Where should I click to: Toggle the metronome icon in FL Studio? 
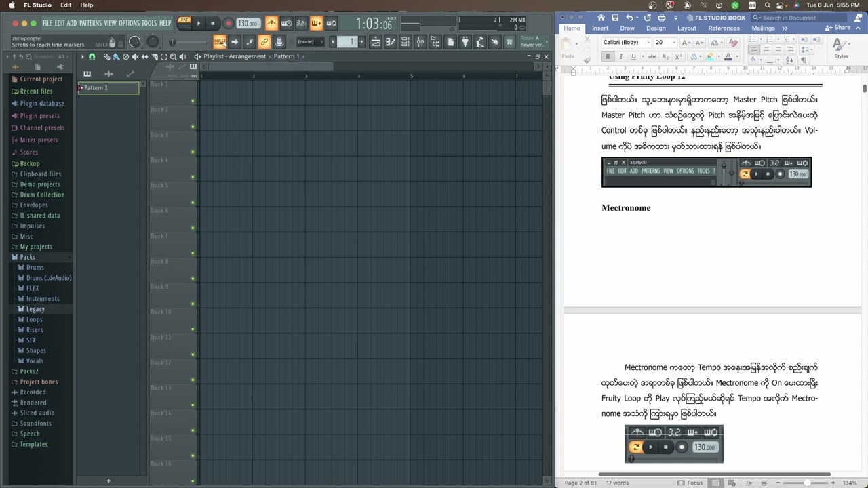click(x=271, y=23)
